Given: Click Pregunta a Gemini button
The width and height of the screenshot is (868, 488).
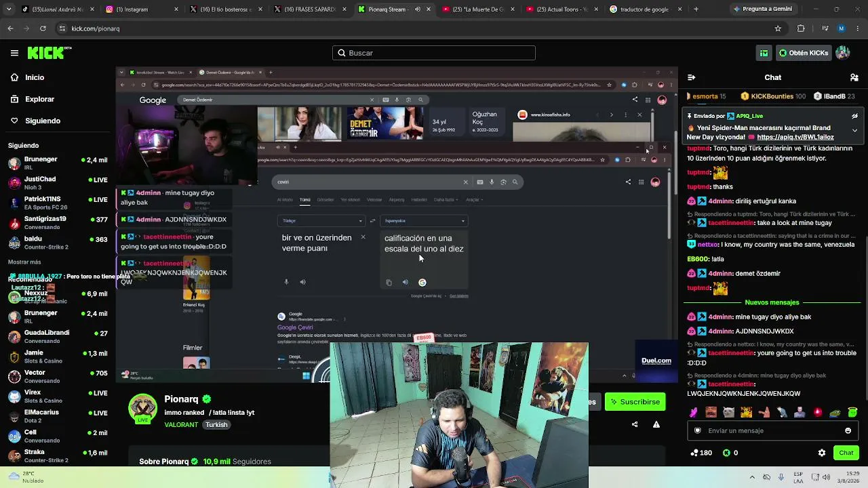Looking at the screenshot, I should tap(762, 9).
